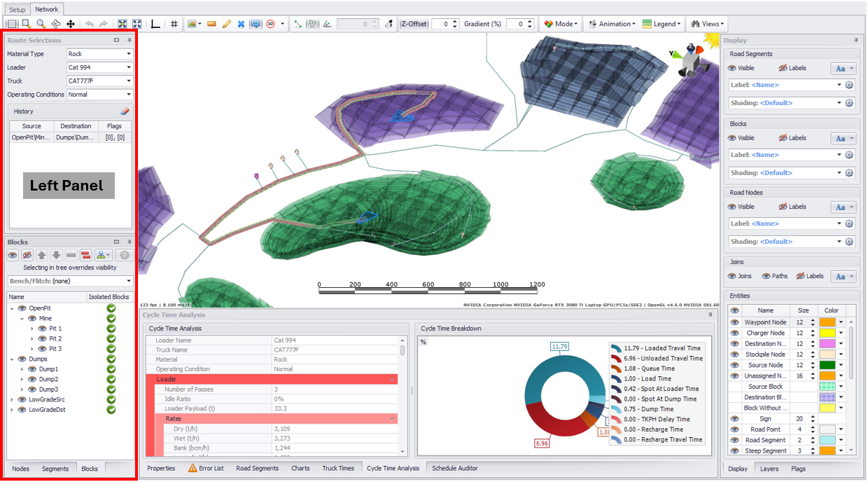Screen dimensions: 868x482
Task: Expand the Dump2 tree node
Action: (x=22, y=379)
